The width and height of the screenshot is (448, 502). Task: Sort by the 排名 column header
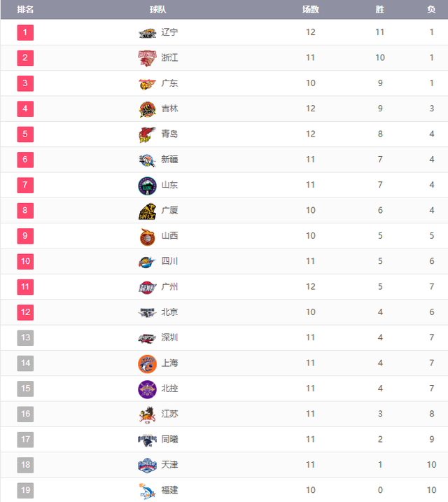(x=25, y=10)
